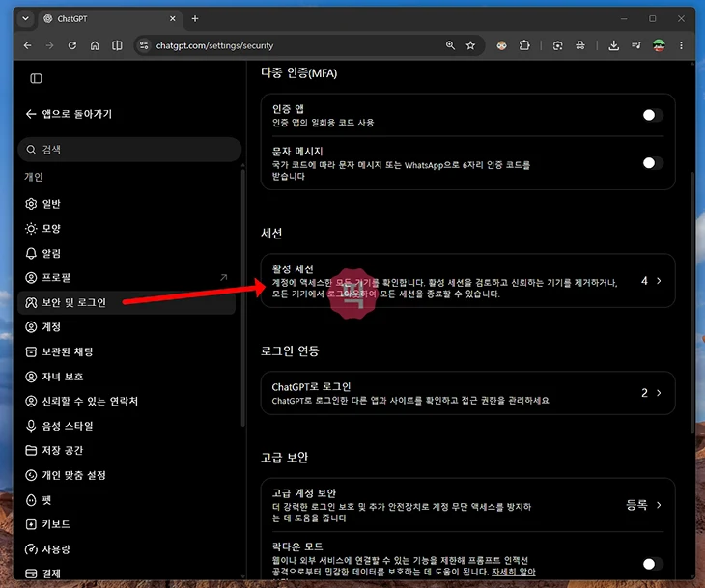Open a new tab with plus button

(195, 19)
